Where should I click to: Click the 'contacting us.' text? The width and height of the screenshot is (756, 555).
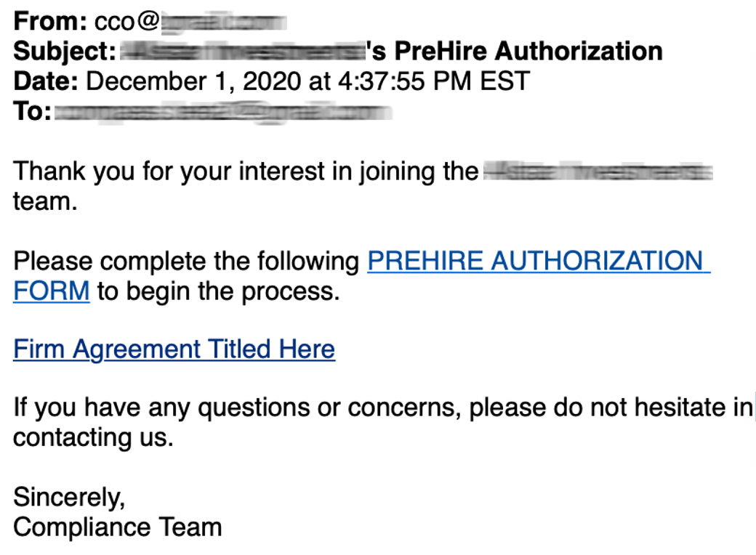pyautogui.click(x=93, y=438)
